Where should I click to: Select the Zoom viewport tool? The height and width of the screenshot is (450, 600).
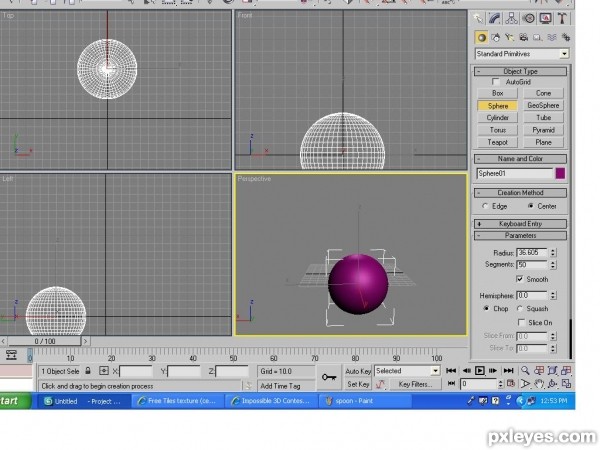point(525,370)
